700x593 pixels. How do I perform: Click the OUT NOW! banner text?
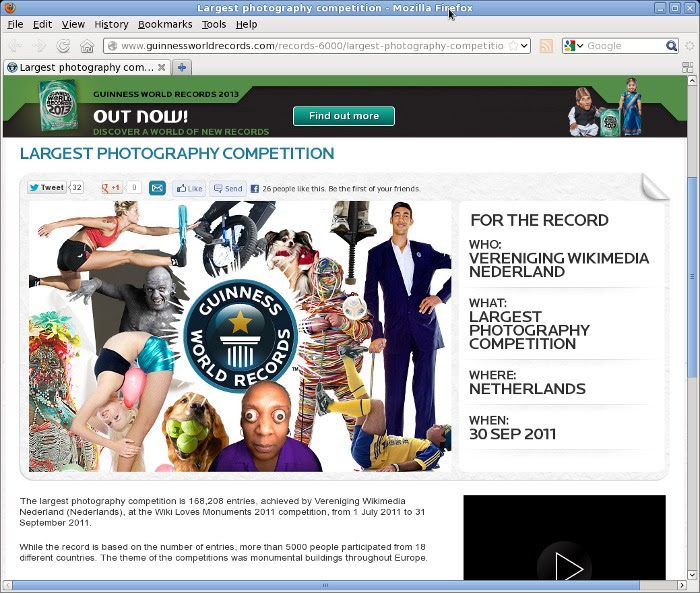click(x=140, y=117)
